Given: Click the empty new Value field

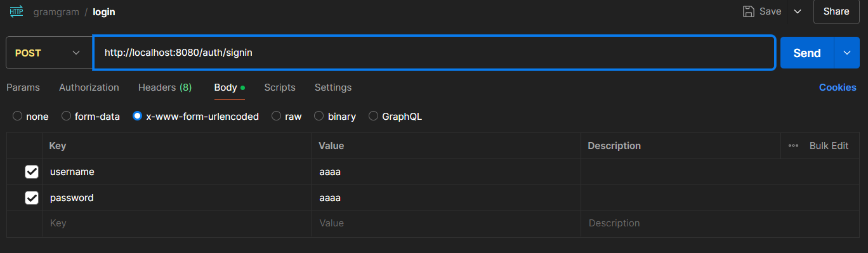Looking at the screenshot, I should point(446,223).
